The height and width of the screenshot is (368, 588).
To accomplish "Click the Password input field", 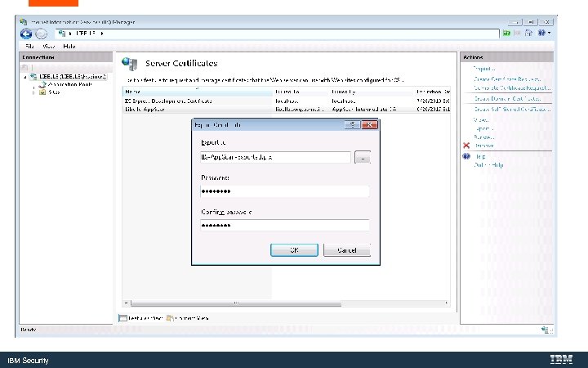I will pyautogui.click(x=285, y=191).
